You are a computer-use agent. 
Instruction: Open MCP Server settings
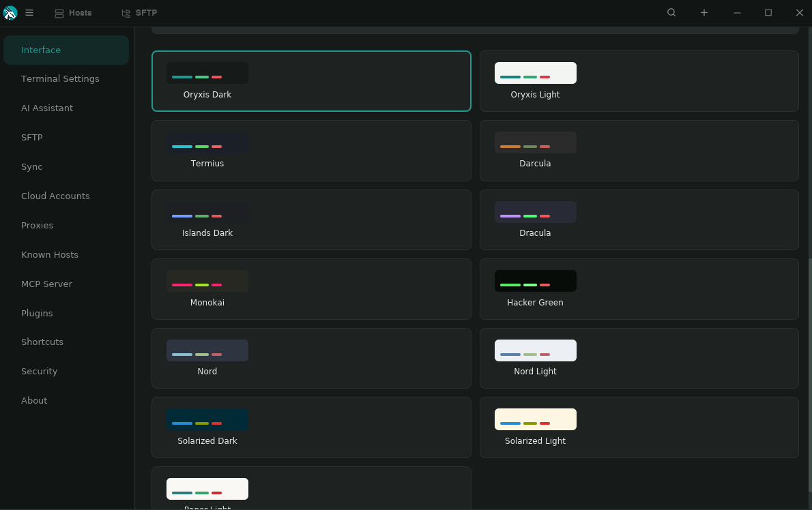[x=66, y=284]
